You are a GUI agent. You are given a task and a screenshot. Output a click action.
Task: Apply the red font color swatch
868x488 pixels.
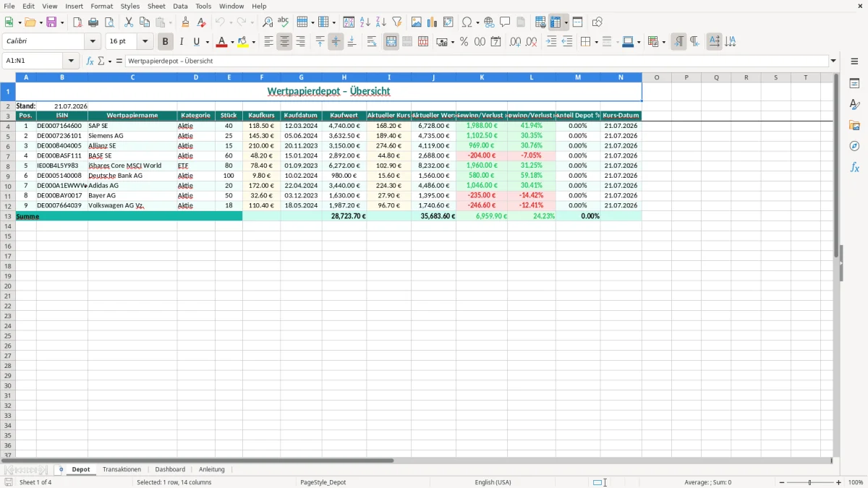222,42
